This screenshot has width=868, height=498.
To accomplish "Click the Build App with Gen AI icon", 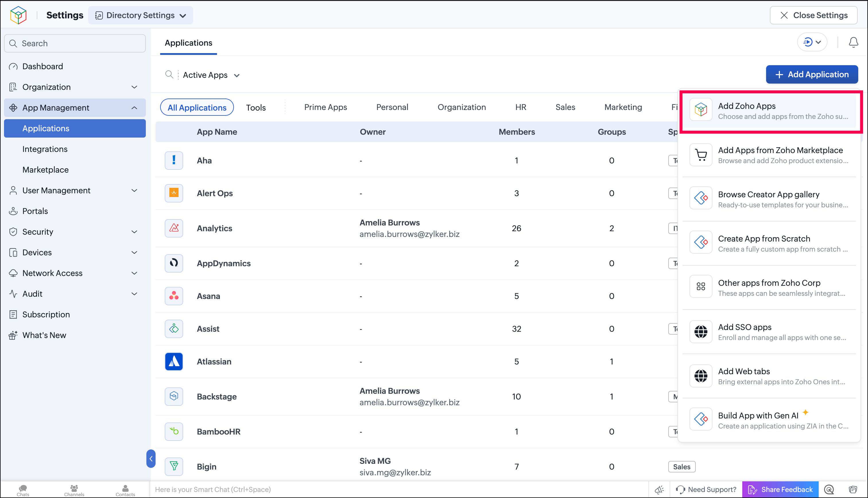I will [x=701, y=419].
